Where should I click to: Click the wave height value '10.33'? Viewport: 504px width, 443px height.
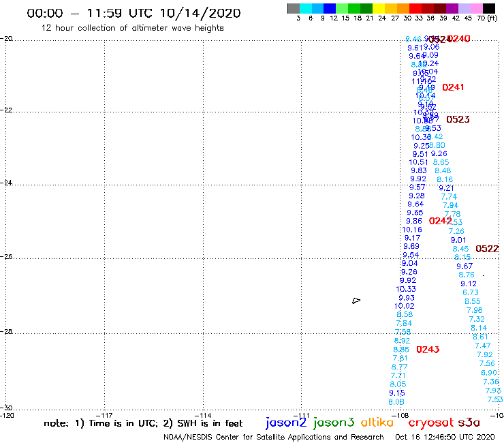tap(406, 289)
